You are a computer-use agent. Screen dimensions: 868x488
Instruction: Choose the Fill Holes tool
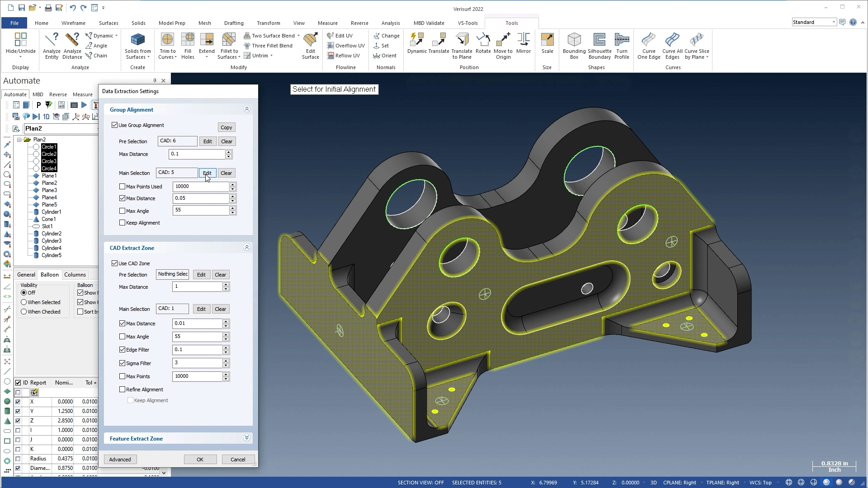(x=188, y=45)
